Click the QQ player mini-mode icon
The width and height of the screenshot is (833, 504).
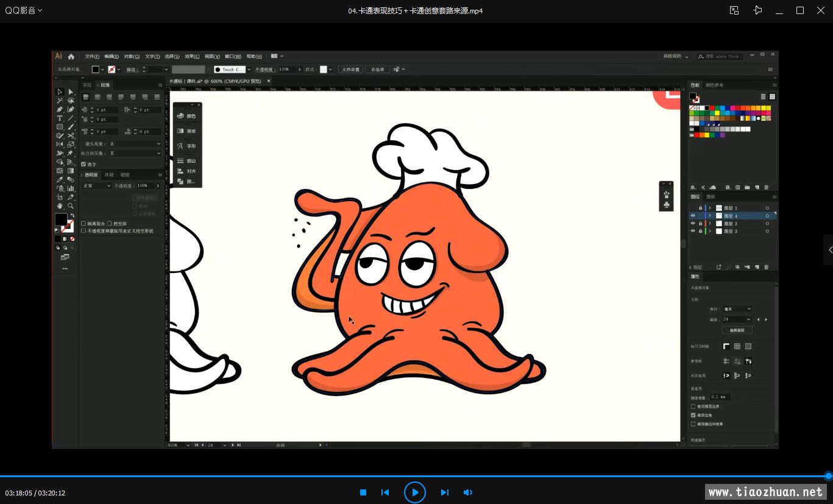pyautogui.click(x=734, y=10)
